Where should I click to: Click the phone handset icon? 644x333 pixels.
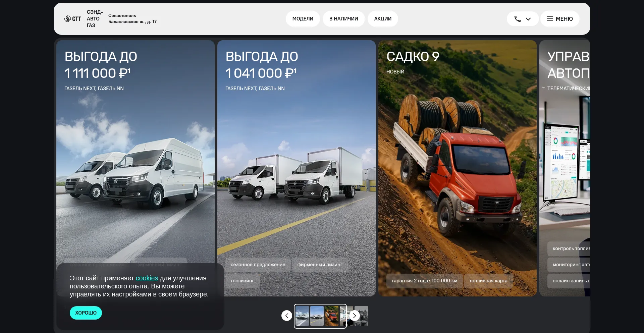click(517, 19)
